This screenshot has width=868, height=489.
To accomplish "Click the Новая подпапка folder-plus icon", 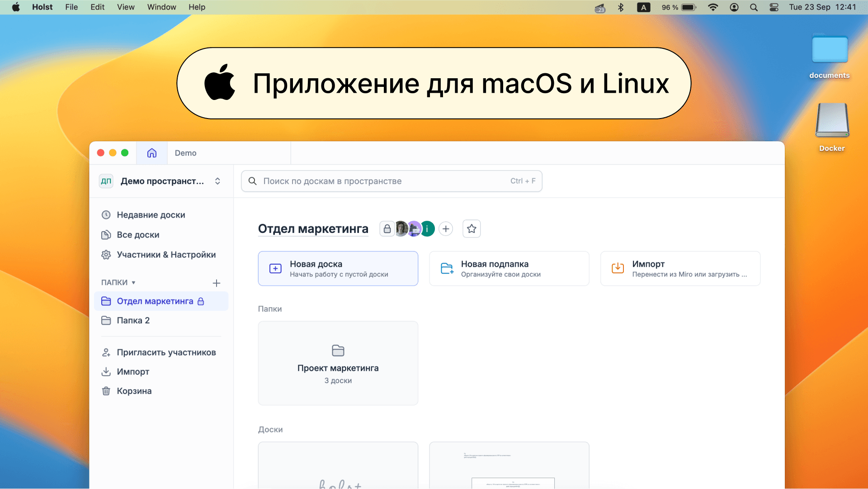I will point(447,269).
